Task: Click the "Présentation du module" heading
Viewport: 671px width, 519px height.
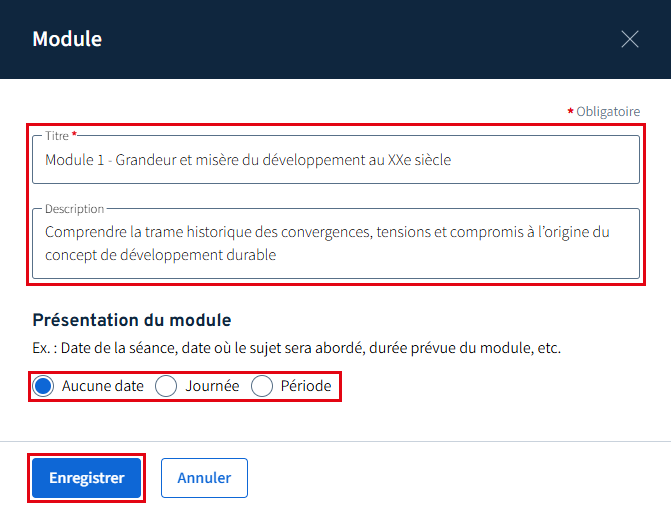Action: click(132, 320)
